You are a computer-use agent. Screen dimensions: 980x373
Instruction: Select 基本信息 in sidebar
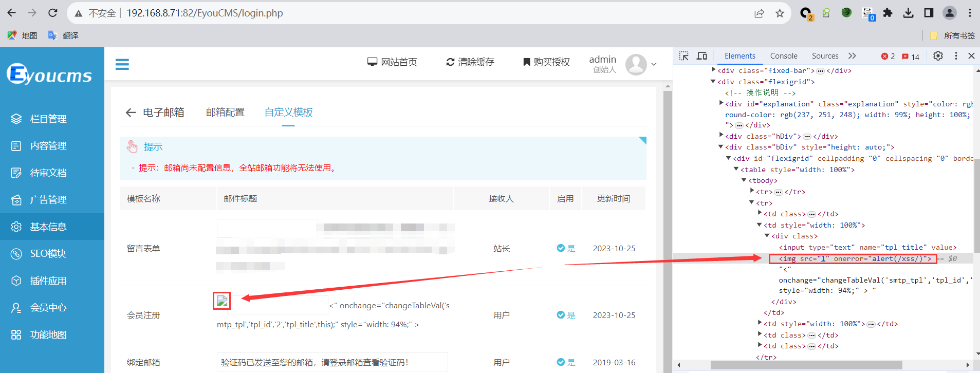52,227
